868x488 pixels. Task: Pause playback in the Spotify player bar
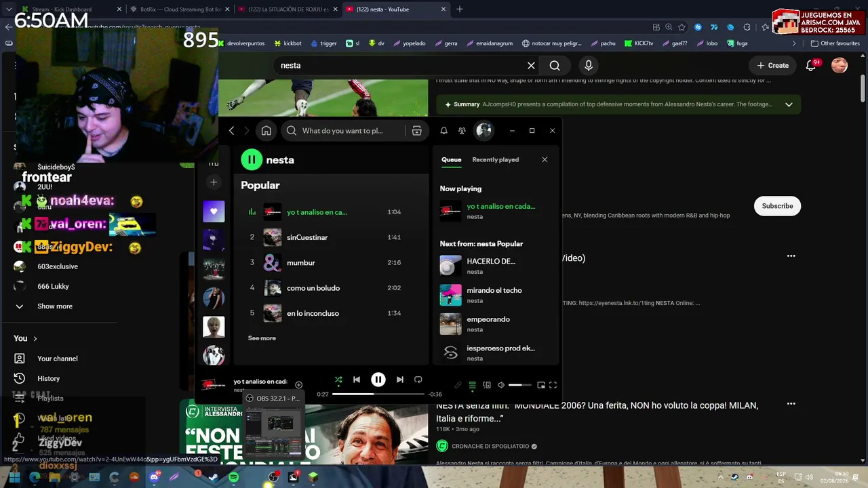pos(378,380)
